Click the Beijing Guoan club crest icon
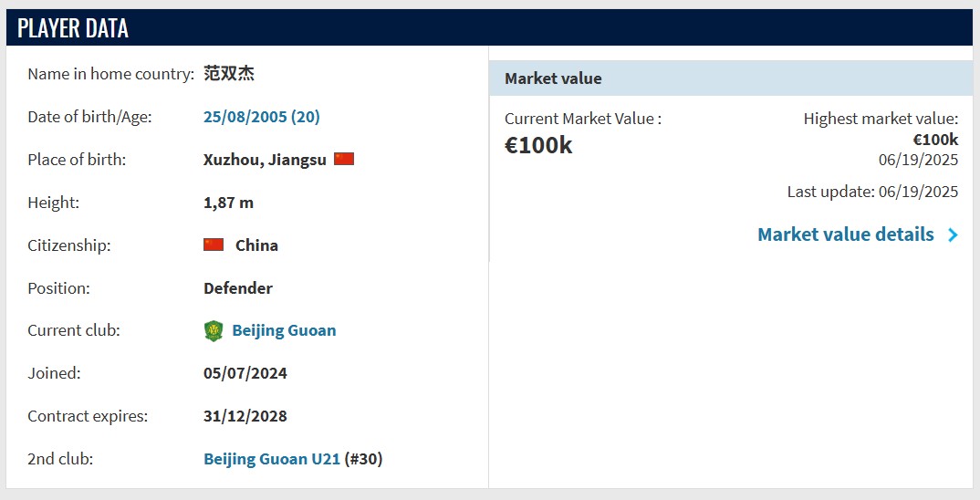Screen dimensions: 980x500 click(x=213, y=331)
